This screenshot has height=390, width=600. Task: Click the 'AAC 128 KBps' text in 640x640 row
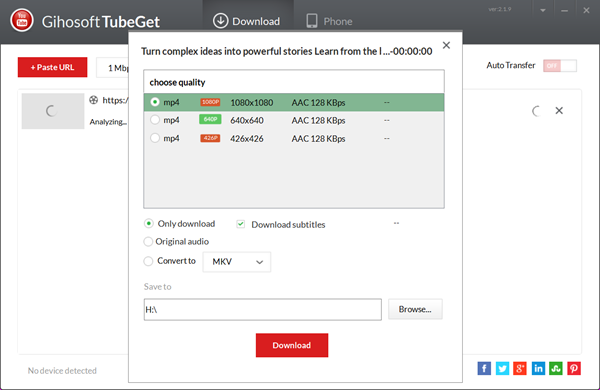coord(318,121)
